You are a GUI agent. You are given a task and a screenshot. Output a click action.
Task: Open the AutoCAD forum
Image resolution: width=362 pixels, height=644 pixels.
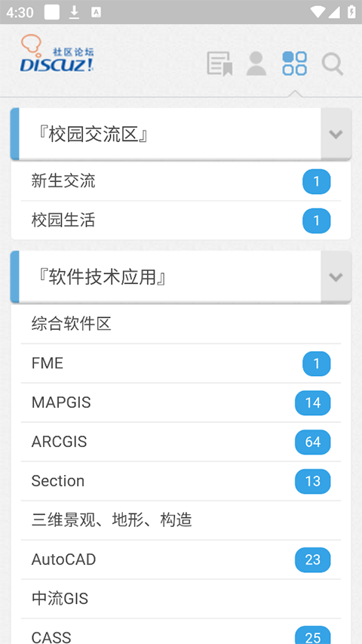point(180,559)
